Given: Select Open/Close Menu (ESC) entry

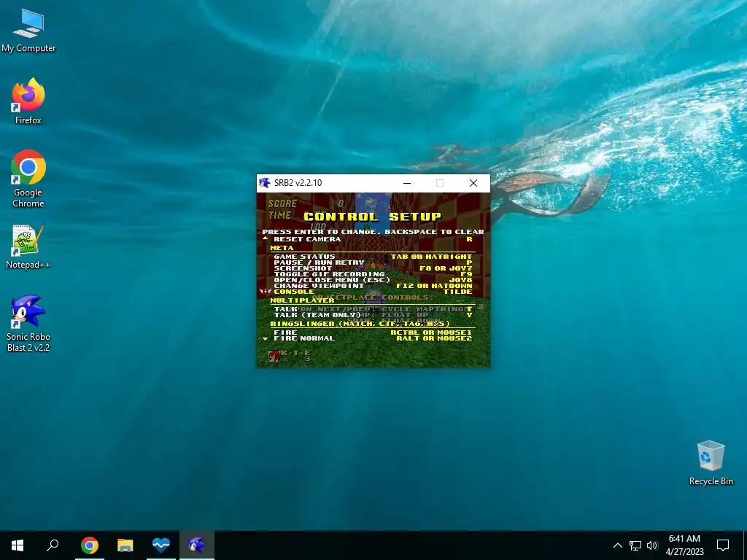Looking at the screenshot, I should [x=332, y=280].
